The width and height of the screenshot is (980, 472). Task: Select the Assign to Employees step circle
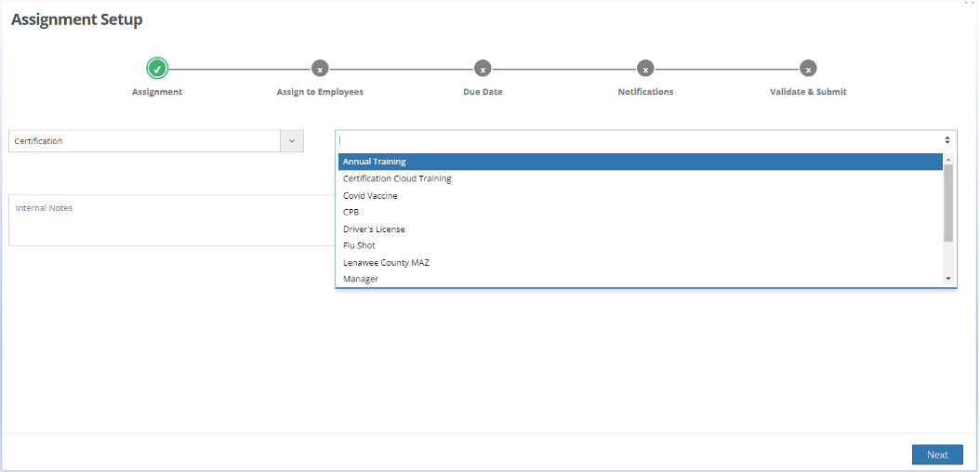[x=320, y=69]
